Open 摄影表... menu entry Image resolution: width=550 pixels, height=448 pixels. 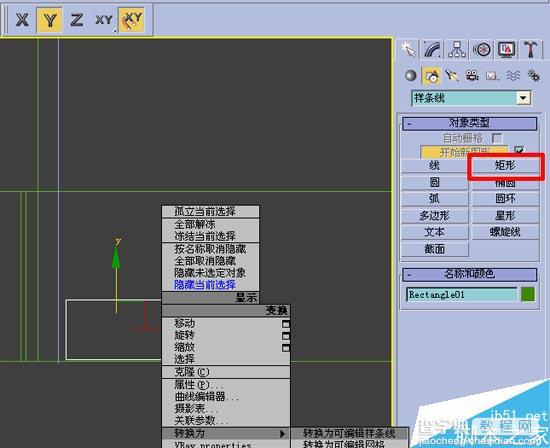coord(226,409)
